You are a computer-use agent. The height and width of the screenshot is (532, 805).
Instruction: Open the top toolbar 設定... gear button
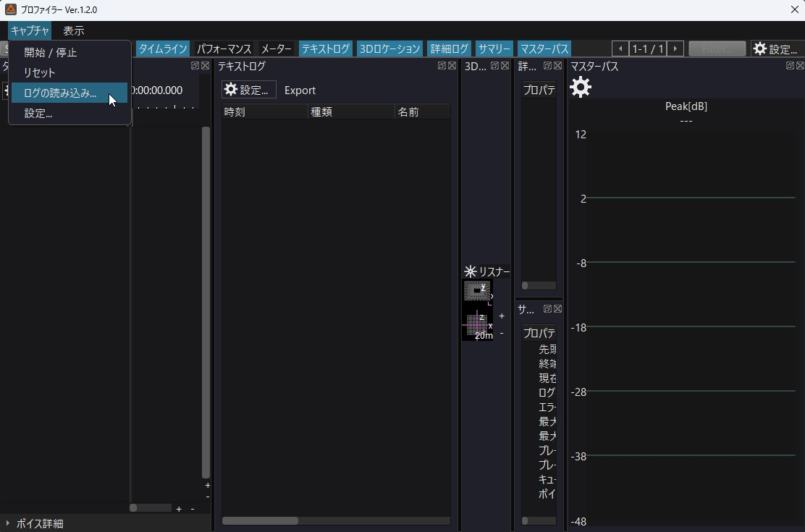point(776,48)
